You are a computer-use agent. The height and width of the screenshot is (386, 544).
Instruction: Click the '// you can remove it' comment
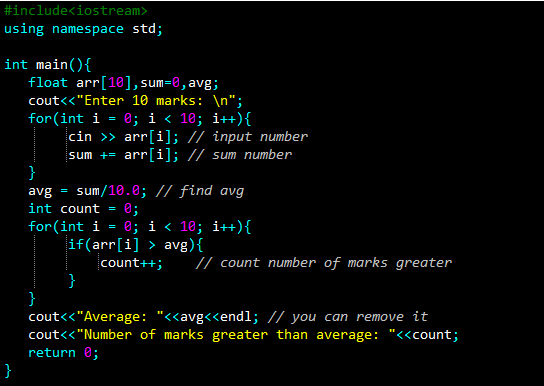pyautogui.click(x=348, y=317)
